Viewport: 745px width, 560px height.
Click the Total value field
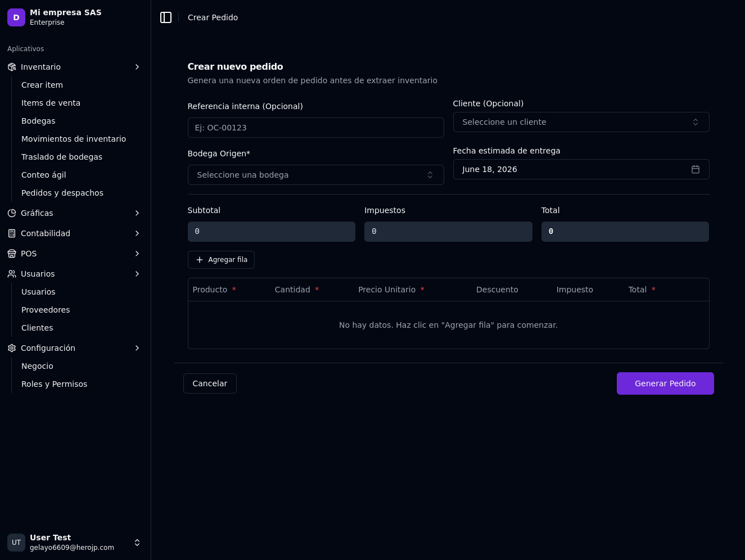pyautogui.click(x=625, y=232)
